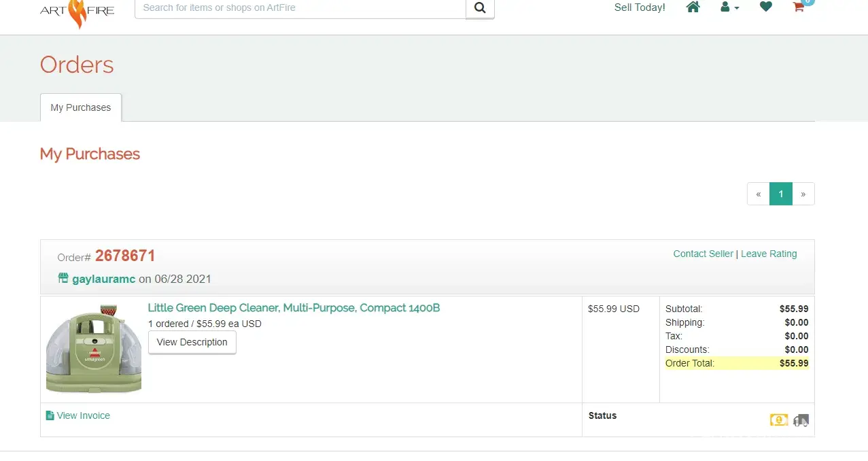This screenshot has height=461, width=868.
Task: Click the magnifier search button
Action: [x=480, y=8]
